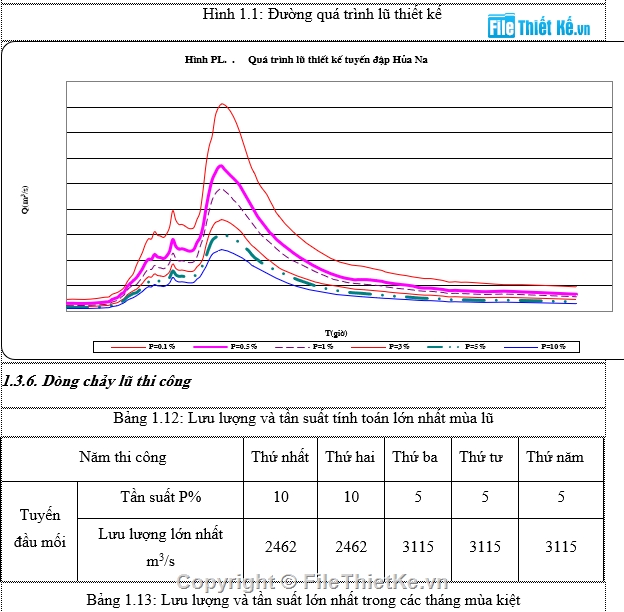Image resolution: width=624 pixels, height=612 pixels.
Task: Click the value 10 under 'Thứ hai'
Action: pyautogui.click(x=351, y=497)
